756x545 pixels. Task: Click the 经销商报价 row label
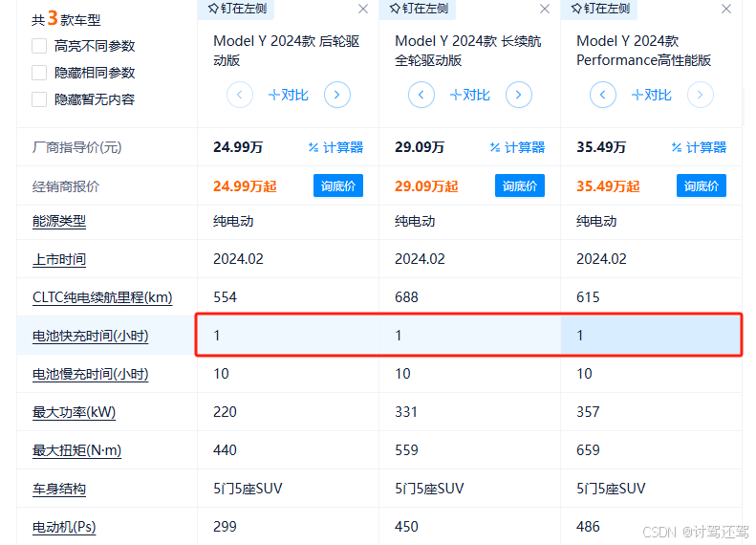click(66, 186)
